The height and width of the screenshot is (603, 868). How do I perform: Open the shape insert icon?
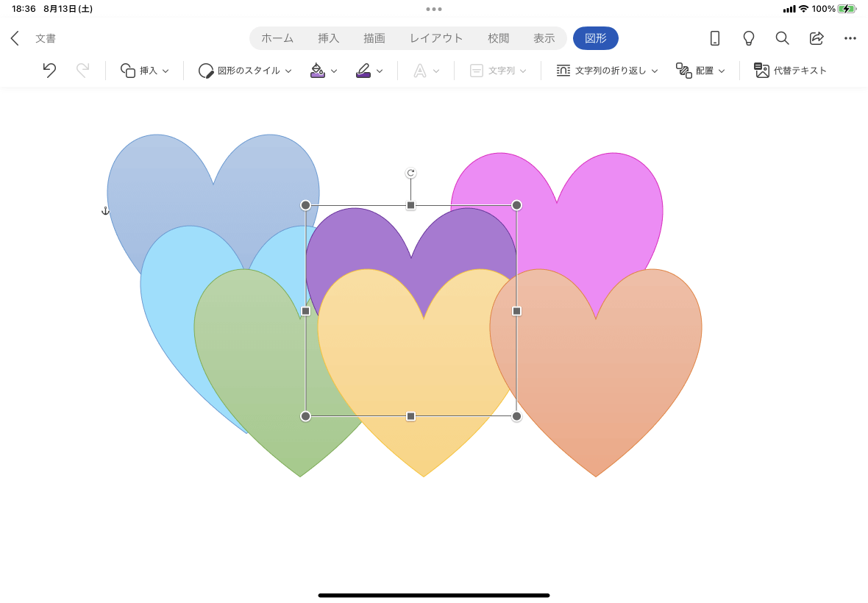(x=128, y=71)
